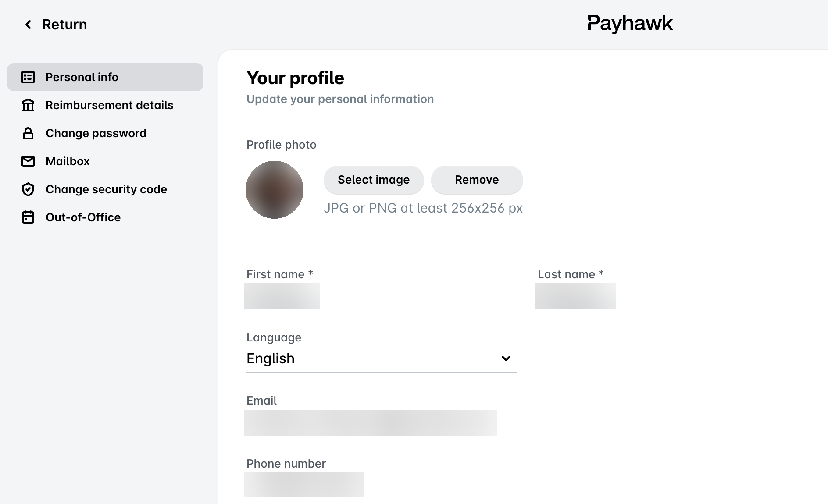The width and height of the screenshot is (828, 504).
Task: Click the Select image button
Action: pos(374,180)
